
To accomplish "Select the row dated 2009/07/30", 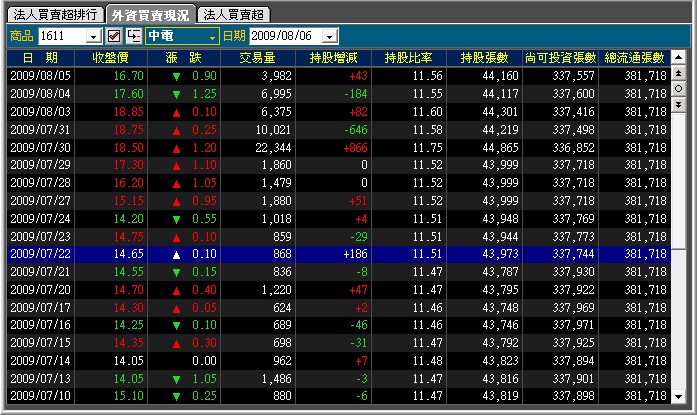I will pos(339,147).
